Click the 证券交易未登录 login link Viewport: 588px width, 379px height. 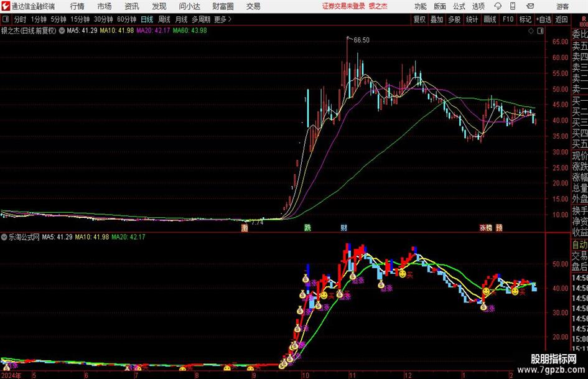tap(343, 6)
